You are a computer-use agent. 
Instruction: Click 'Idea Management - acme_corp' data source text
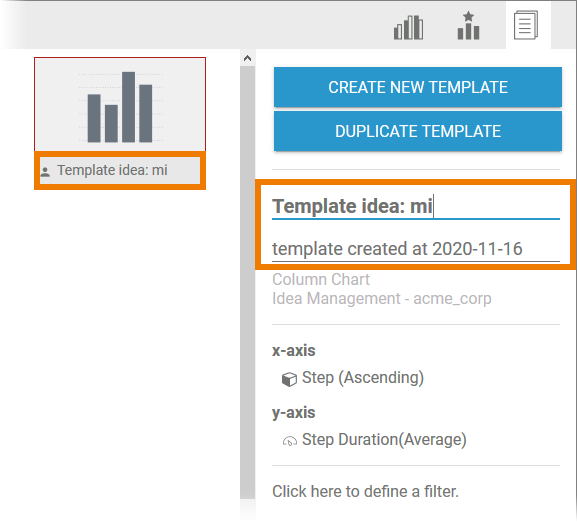pos(382,299)
